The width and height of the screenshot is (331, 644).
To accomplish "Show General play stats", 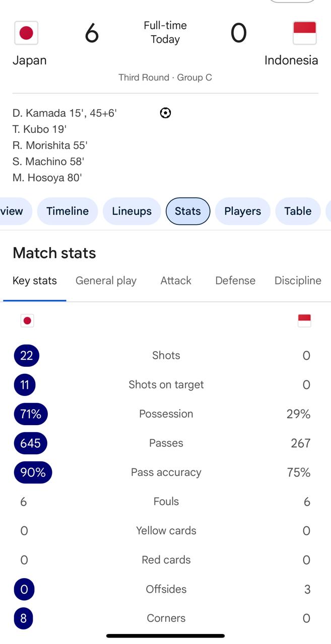I will pyautogui.click(x=106, y=281).
